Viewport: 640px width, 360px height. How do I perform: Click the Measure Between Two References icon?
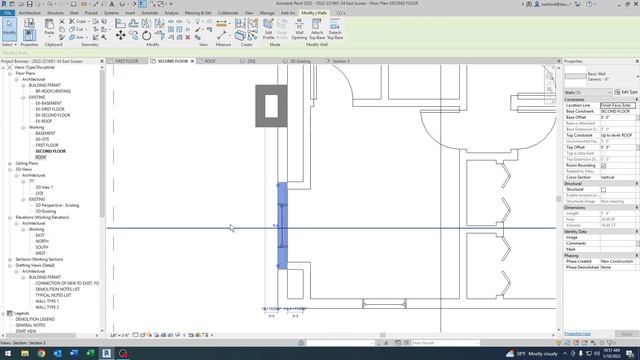pyautogui.click(x=222, y=36)
